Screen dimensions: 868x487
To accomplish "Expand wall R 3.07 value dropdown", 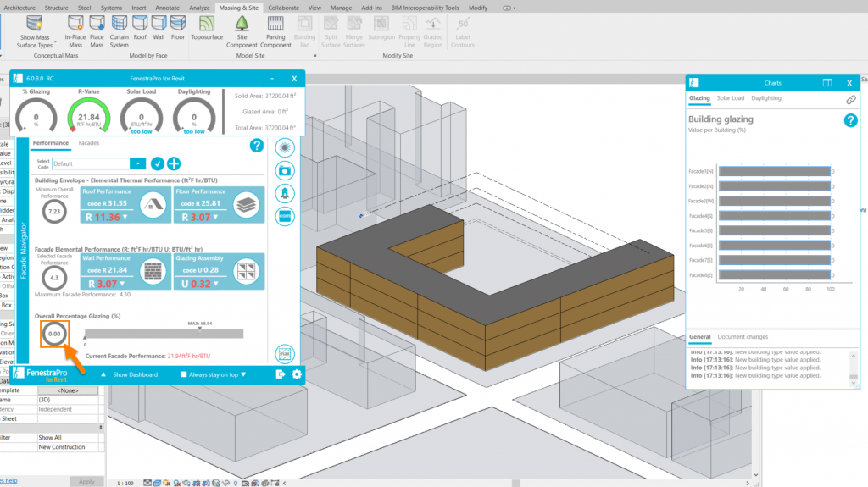I will tap(122, 284).
